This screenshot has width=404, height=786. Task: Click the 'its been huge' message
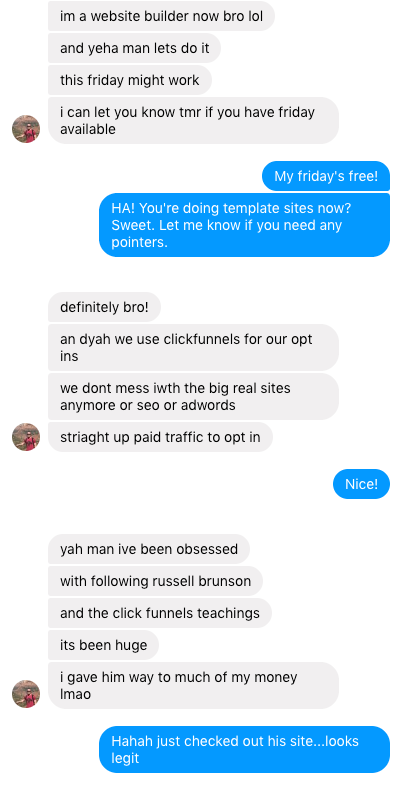[103, 645]
